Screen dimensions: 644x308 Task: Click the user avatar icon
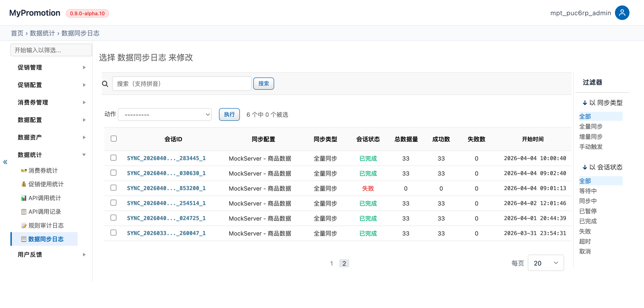click(622, 13)
